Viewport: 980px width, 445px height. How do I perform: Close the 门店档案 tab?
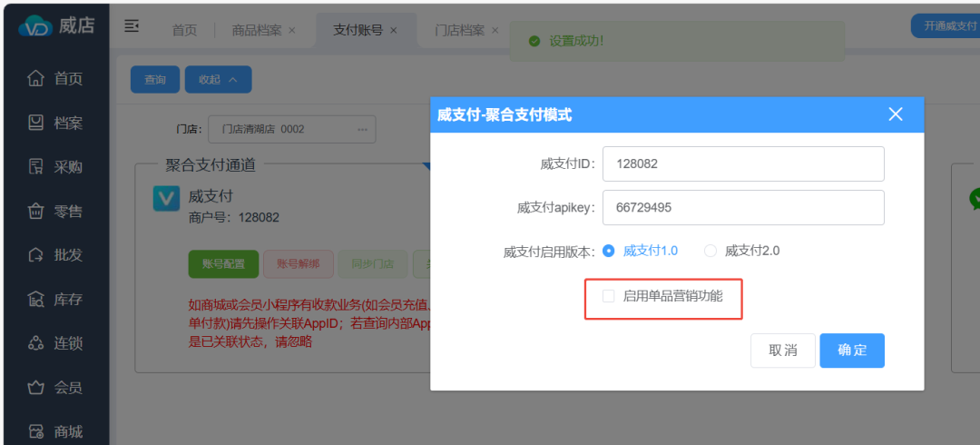click(495, 30)
